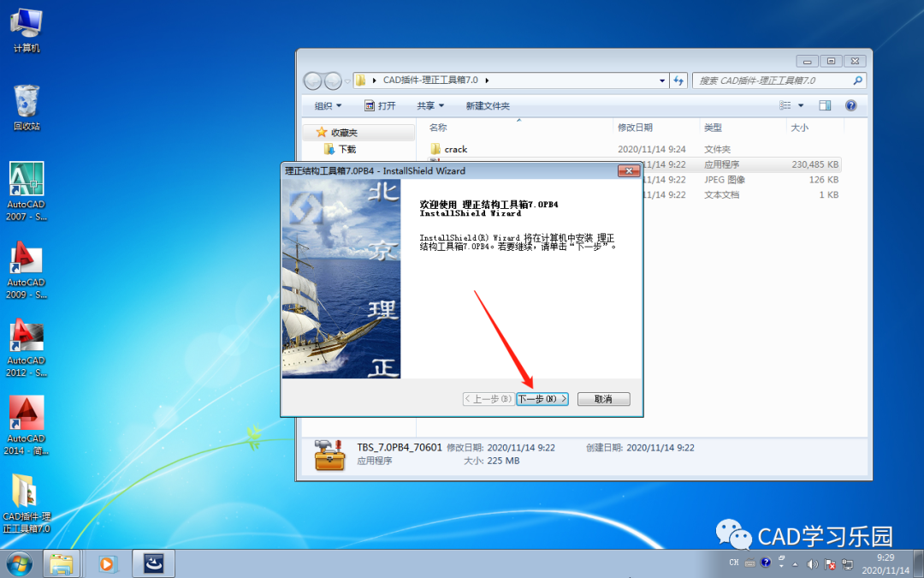Change view with the view mode icon

coord(785,105)
